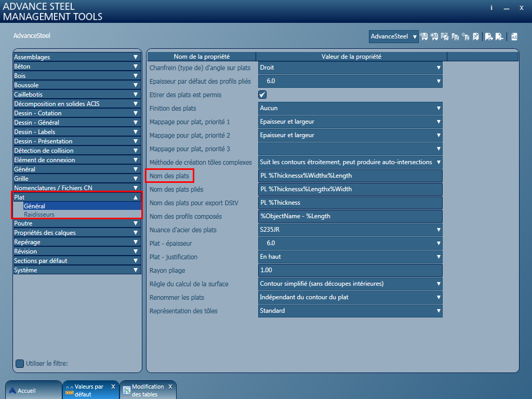The width and height of the screenshot is (532, 399).
Task: Select the Raidisseurs item under Plat
Action: (82, 215)
